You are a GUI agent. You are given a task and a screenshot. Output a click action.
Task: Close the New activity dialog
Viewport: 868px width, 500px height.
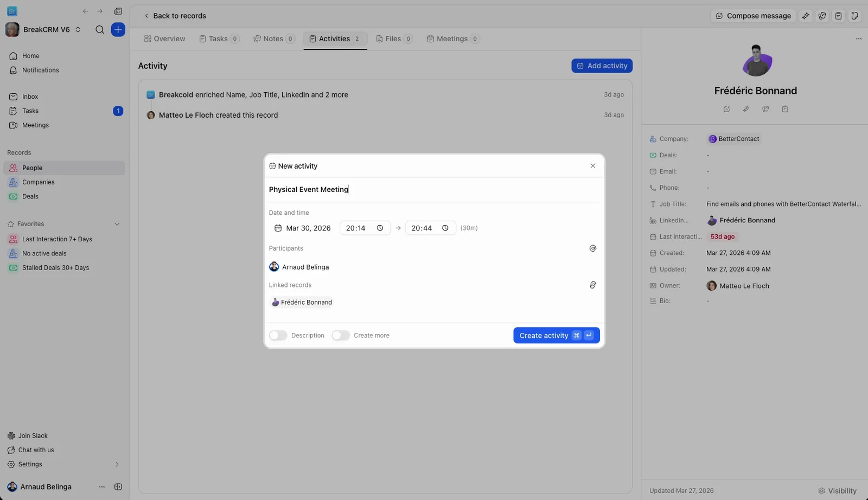(593, 166)
